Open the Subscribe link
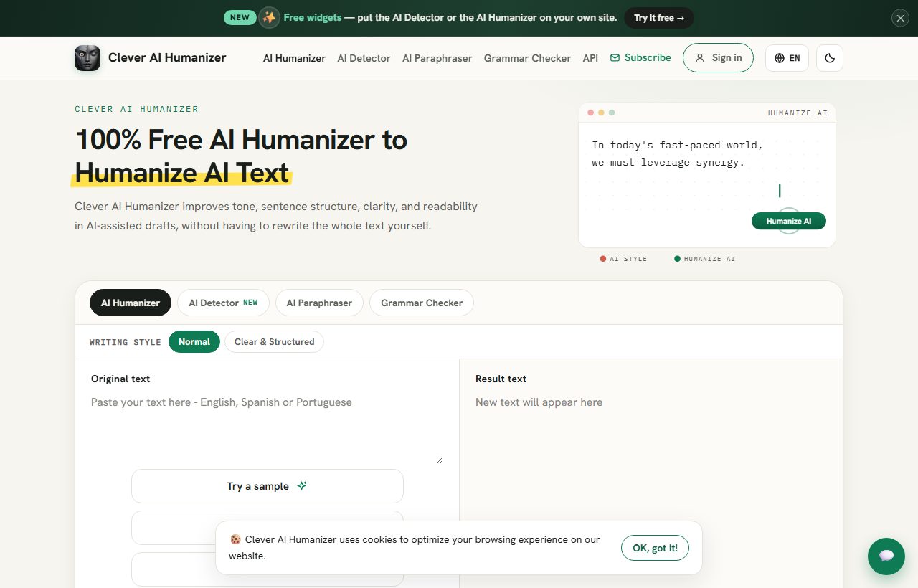Image resolution: width=918 pixels, height=588 pixels. (640, 58)
